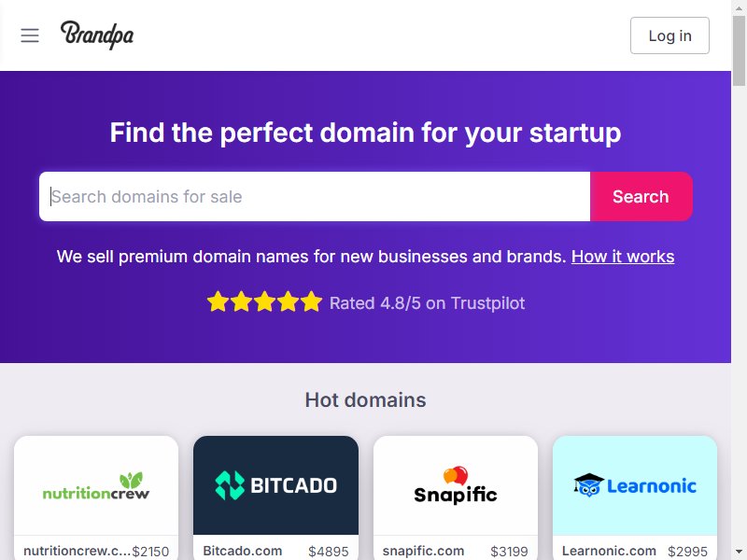Click the Rated 4.8/5 on Trustpilot text
The image size is (747, 560).
click(x=427, y=303)
